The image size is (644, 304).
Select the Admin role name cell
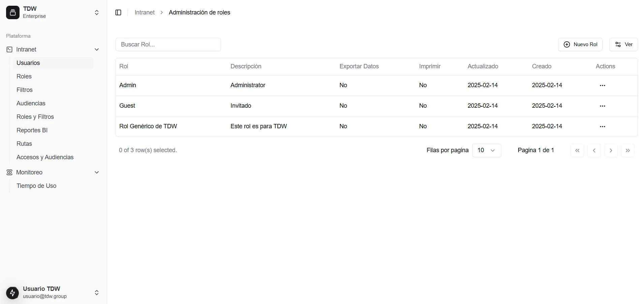click(x=128, y=85)
